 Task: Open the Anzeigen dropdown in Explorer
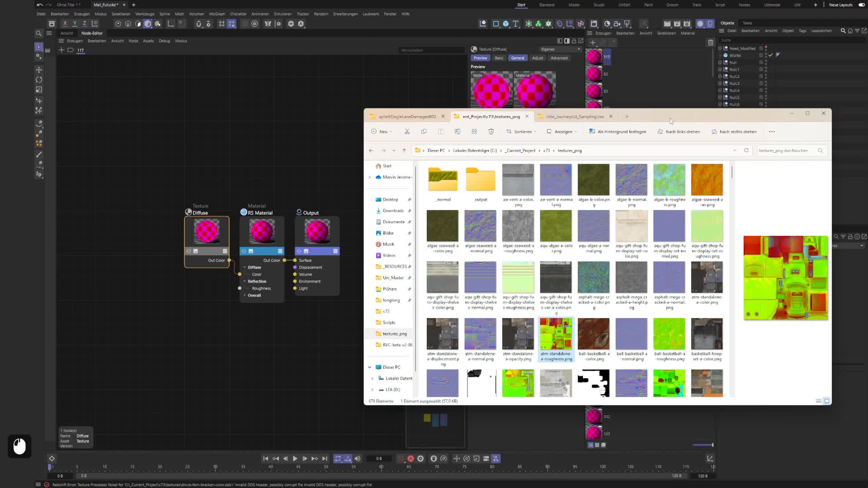point(562,131)
